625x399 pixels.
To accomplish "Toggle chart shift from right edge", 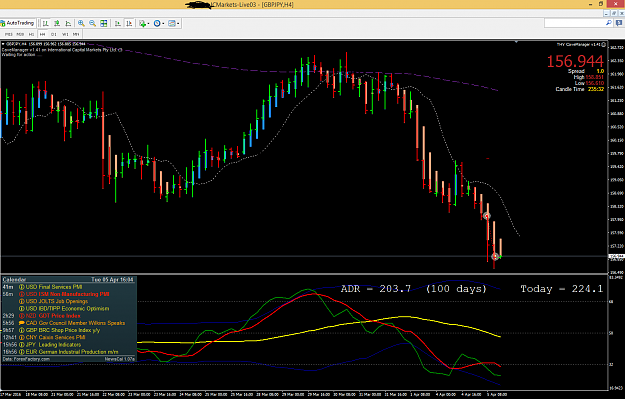I will (x=129, y=24).
